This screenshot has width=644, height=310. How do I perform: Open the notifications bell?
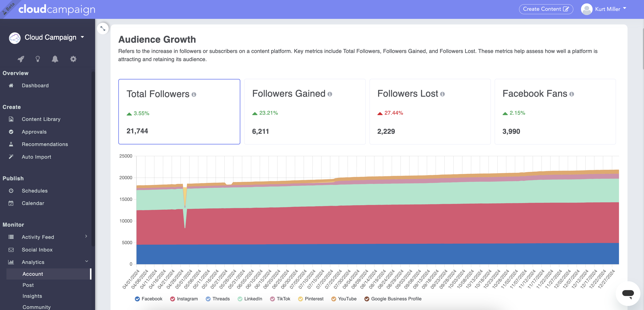point(55,59)
